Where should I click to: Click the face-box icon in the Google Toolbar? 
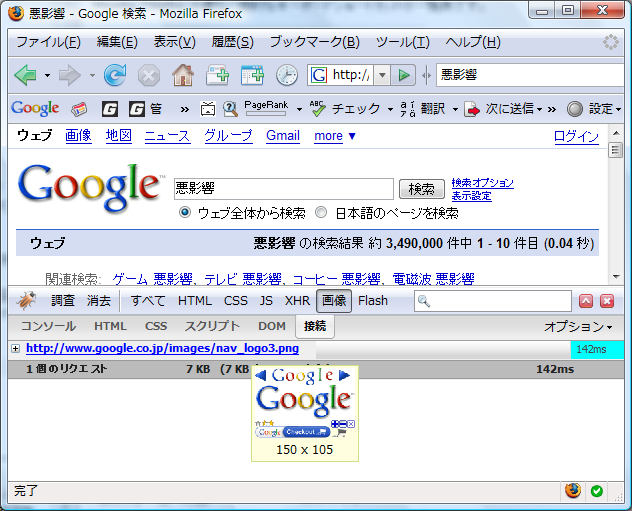[x=208, y=109]
